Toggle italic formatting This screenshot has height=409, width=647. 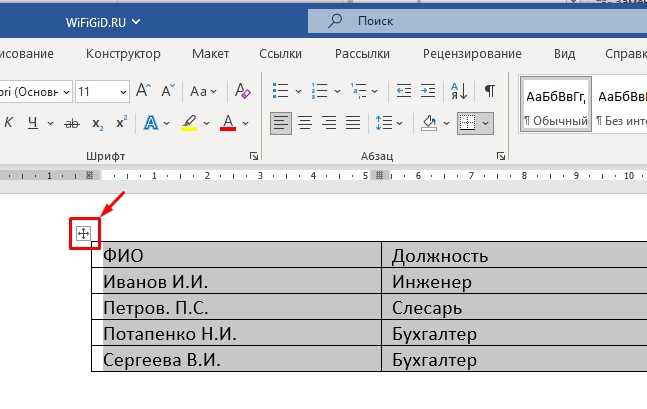(8, 123)
